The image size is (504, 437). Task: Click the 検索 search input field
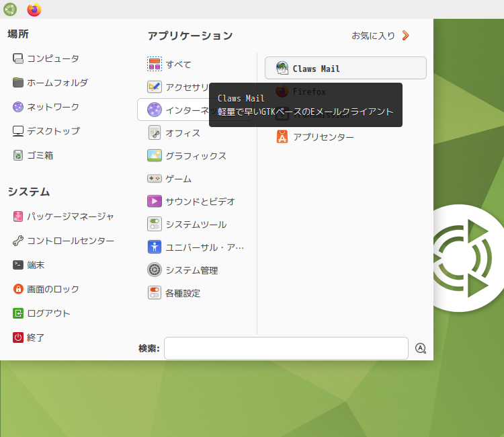click(x=286, y=348)
